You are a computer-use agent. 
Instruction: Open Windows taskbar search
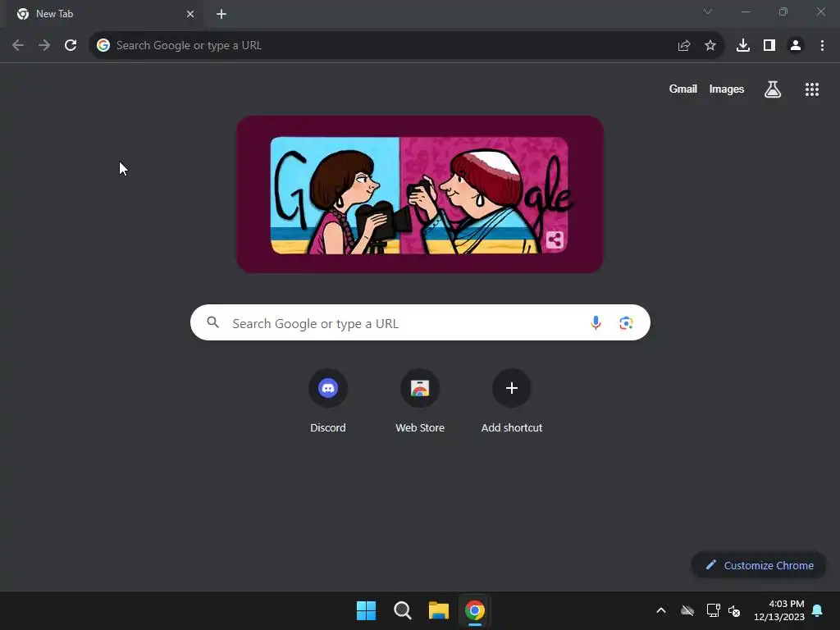pyautogui.click(x=402, y=610)
